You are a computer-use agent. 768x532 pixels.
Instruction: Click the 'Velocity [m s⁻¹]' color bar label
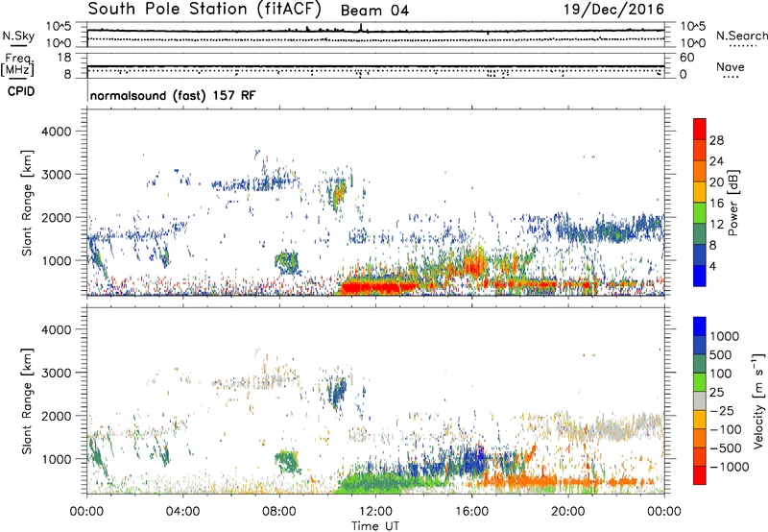pos(758,400)
